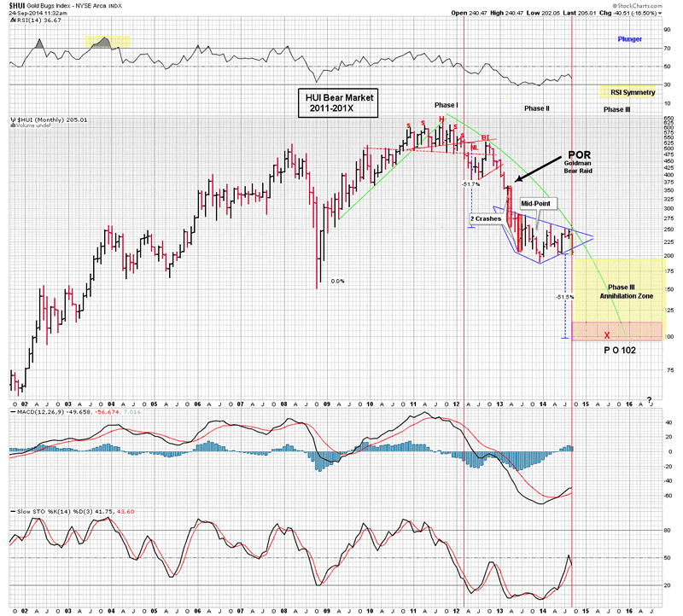This screenshot has width=683, height=616.
Task: Click the blue Plunger text
Action: [629, 39]
